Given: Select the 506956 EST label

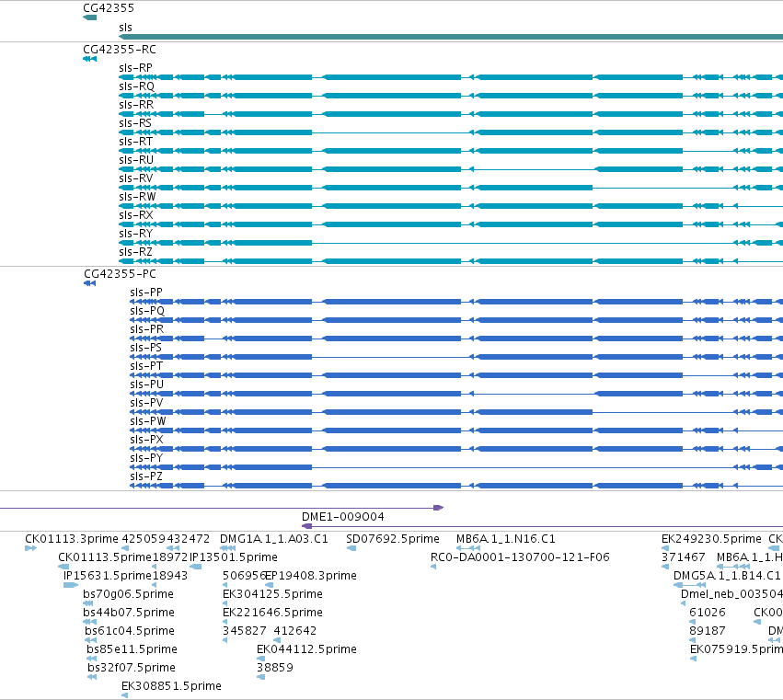Looking at the screenshot, I should (x=244, y=576).
